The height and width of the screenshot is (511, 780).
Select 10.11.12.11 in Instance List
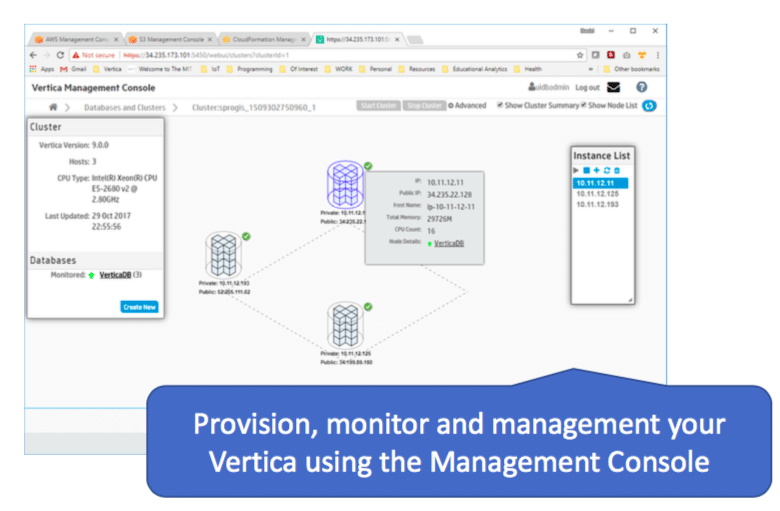click(x=600, y=183)
